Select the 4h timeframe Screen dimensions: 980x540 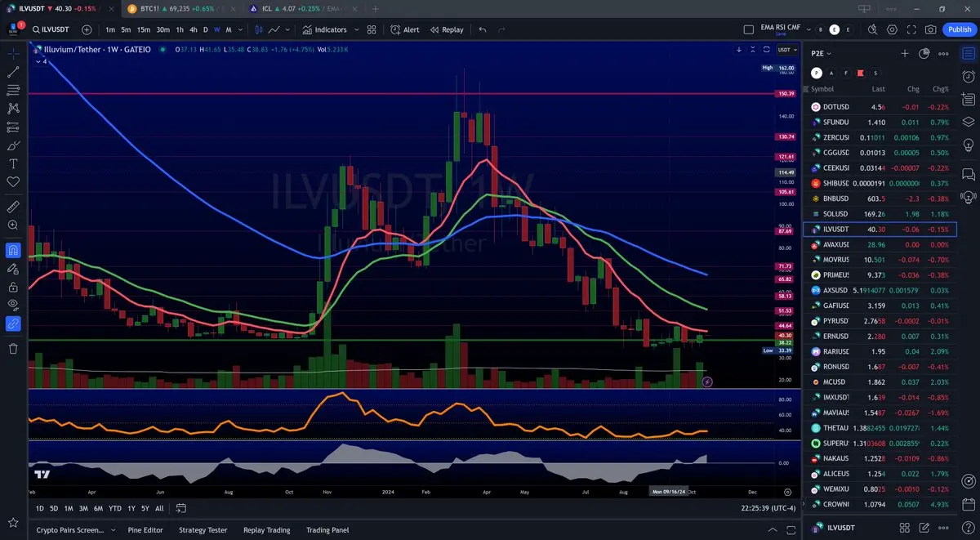pyautogui.click(x=194, y=29)
